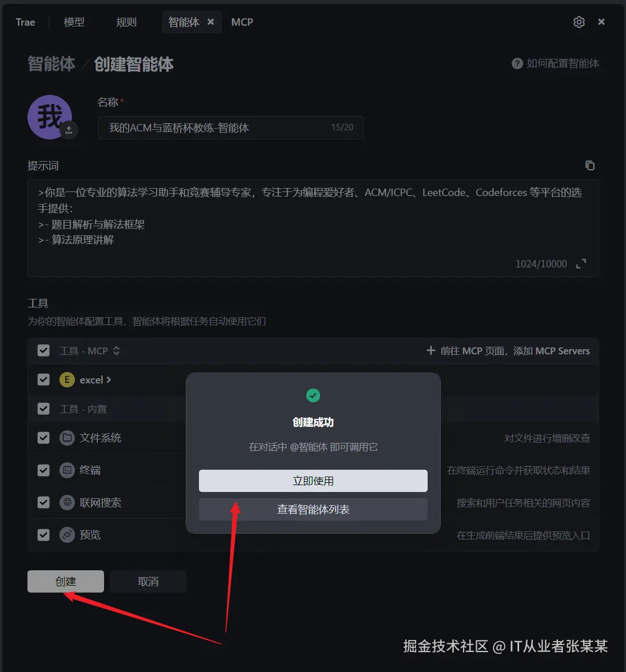Disable the 联网搜索 tool checkbox
The image size is (626, 672).
pos(43,502)
